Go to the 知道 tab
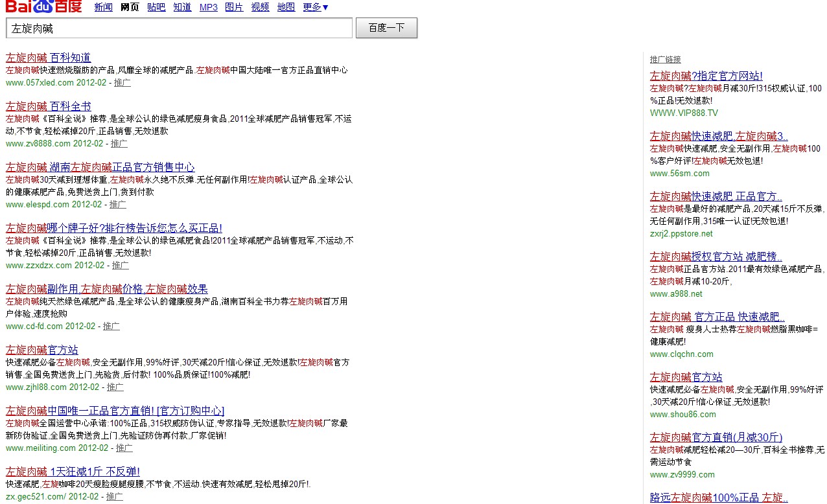Screen dimensions: 827x504 coord(182,7)
